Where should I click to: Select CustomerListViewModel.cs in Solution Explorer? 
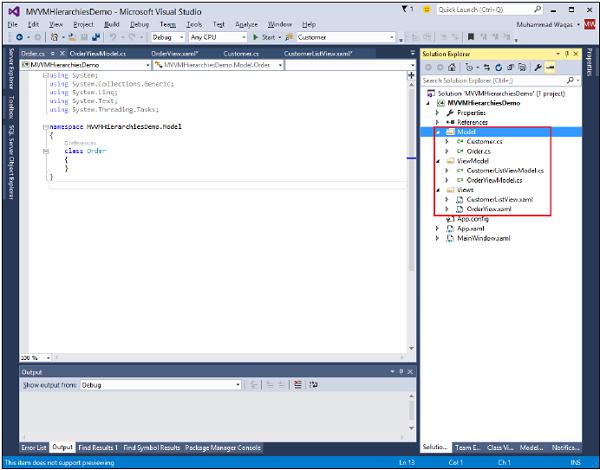pyautogui.click(x=505, y=171)
